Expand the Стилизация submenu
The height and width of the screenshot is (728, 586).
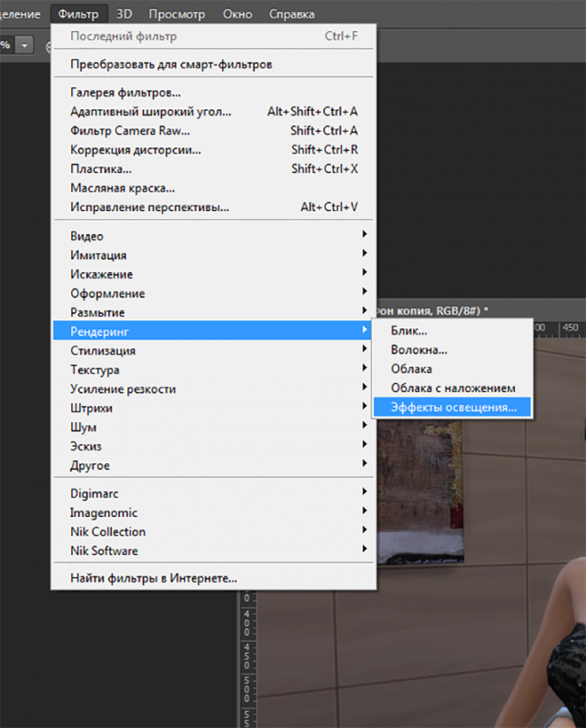tap(214, 350)
